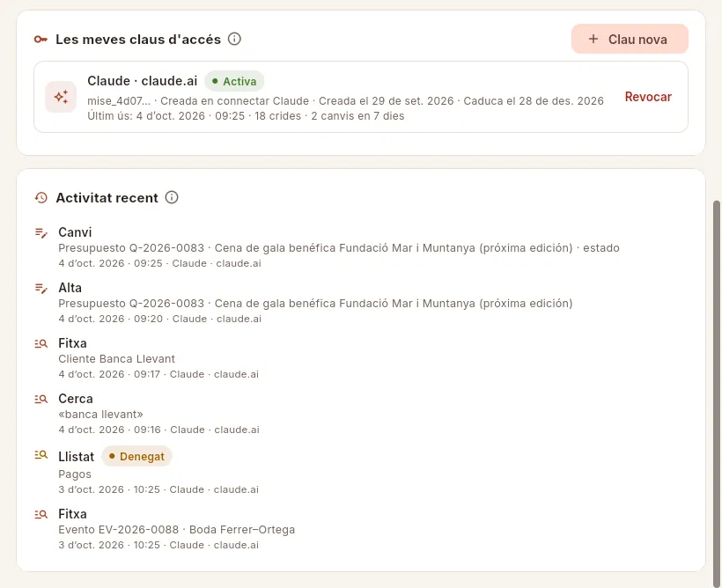Open info tooltip for Les meves claus d'accés
The width and height of the screenshot is (722, 588).
[x=234, y=39]
